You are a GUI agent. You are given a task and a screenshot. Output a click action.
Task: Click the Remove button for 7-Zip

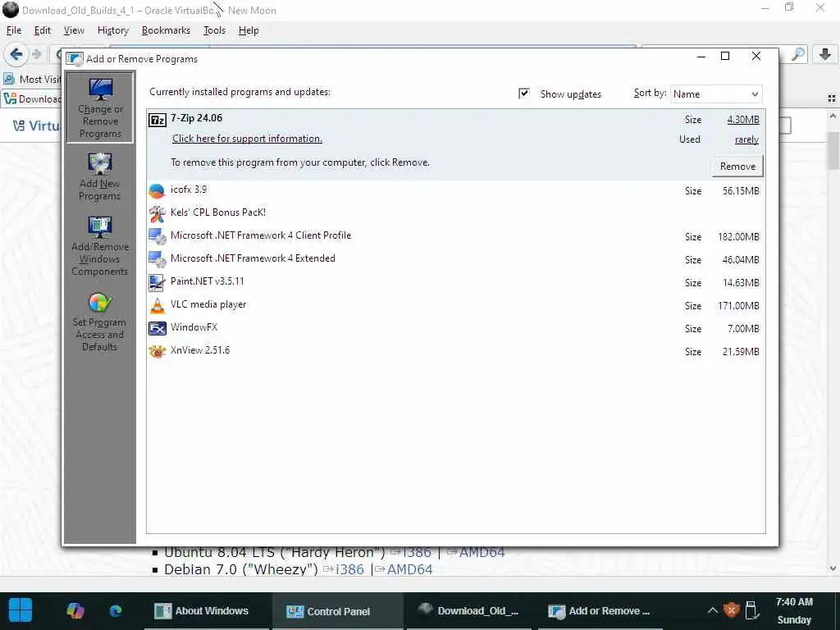tap(737, 166)
